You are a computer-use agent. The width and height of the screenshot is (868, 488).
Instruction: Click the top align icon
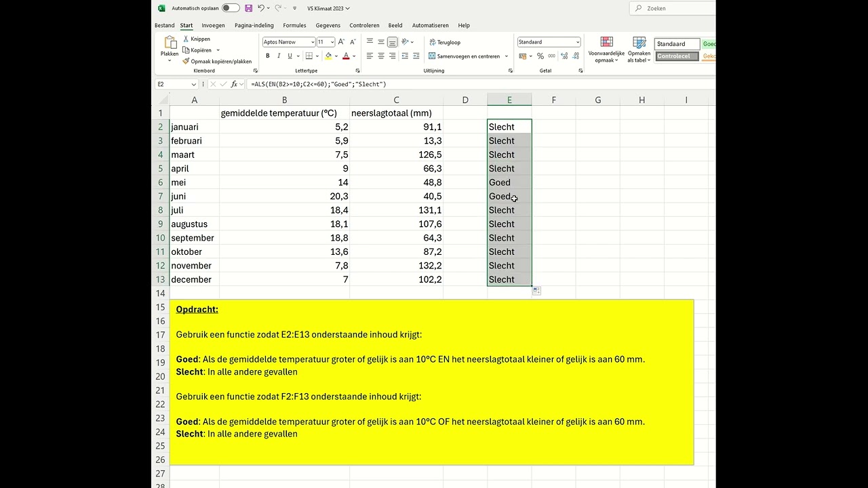tap(370, 42)
